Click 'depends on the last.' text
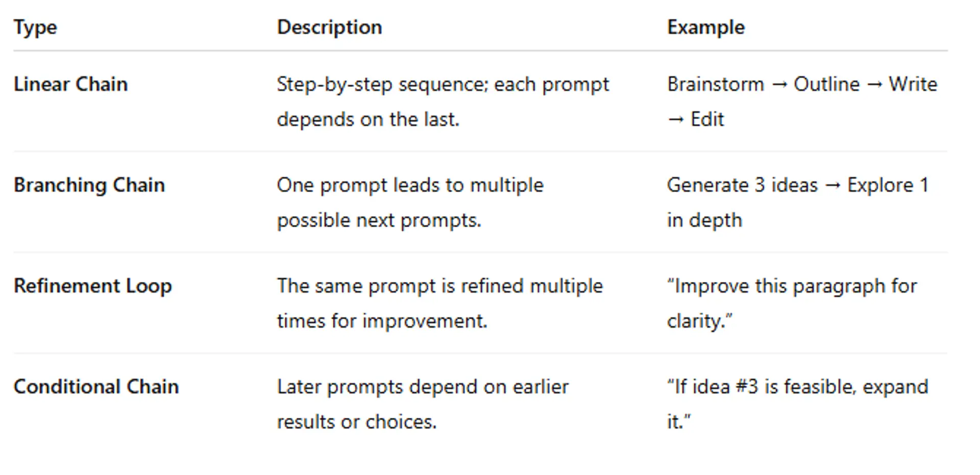Screen dimensions: 980x475 (368, 120)
